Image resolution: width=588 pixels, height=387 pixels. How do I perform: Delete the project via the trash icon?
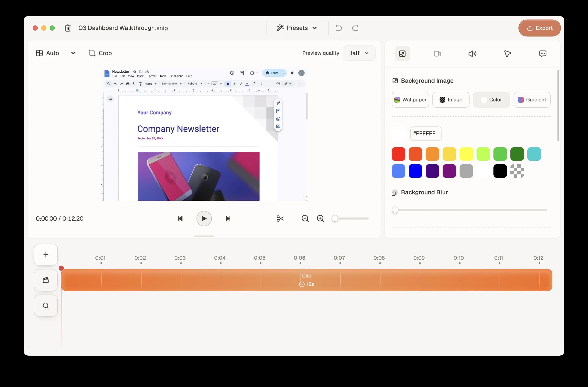tap(68, 28)
